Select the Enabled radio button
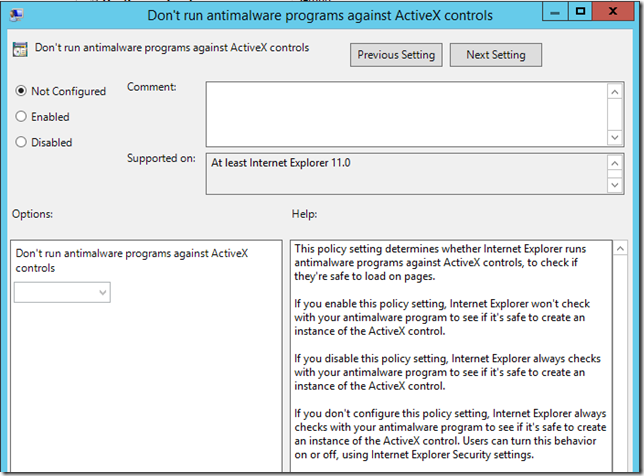Viewport: 644px width, 476px height. (x=21, y=117)
